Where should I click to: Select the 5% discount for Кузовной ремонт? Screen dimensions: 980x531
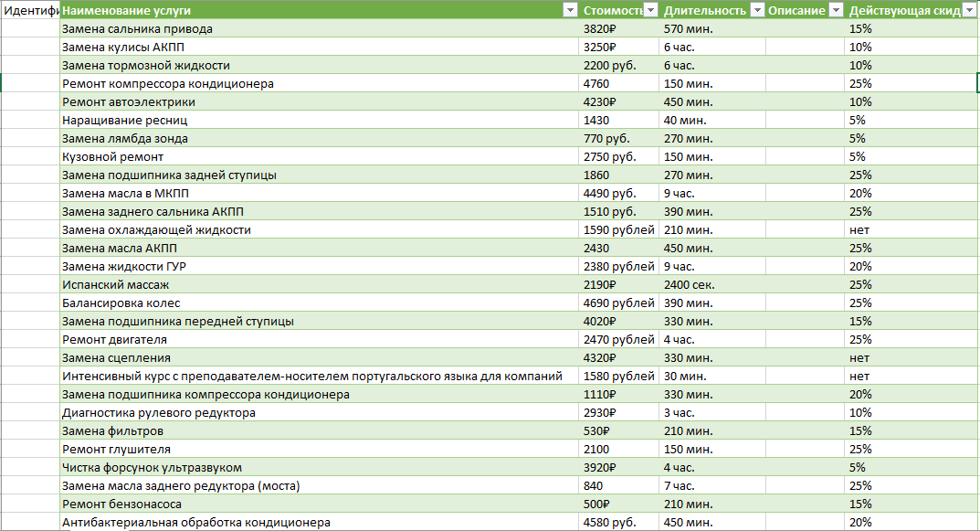tap(912, 156)
